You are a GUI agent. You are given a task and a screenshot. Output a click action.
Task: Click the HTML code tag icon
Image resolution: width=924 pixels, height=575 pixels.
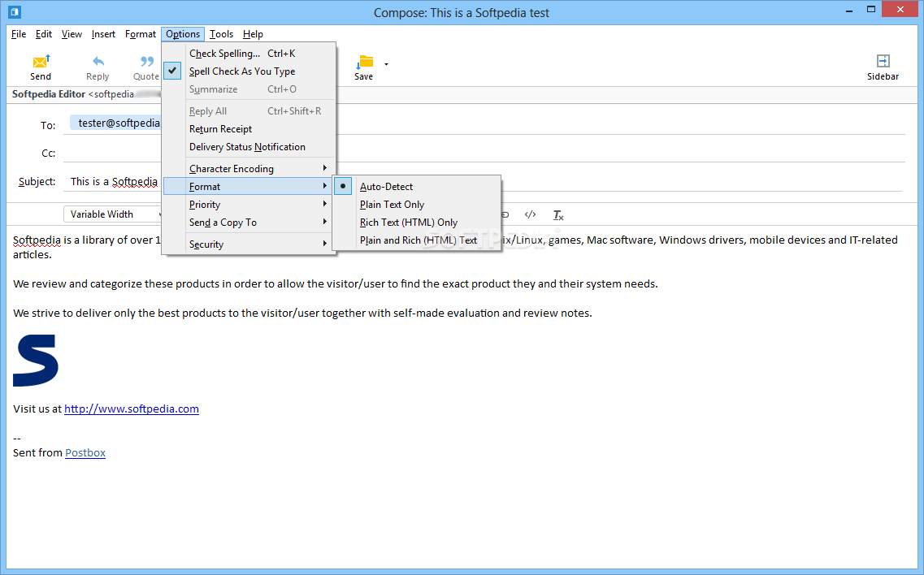click(531, 214)
